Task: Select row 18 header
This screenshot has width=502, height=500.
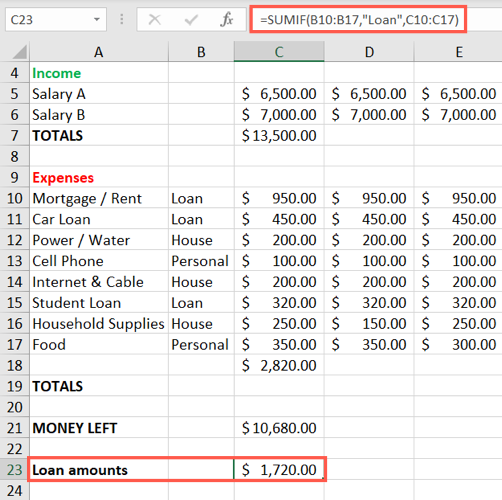Action: click(x=15, y=365)
